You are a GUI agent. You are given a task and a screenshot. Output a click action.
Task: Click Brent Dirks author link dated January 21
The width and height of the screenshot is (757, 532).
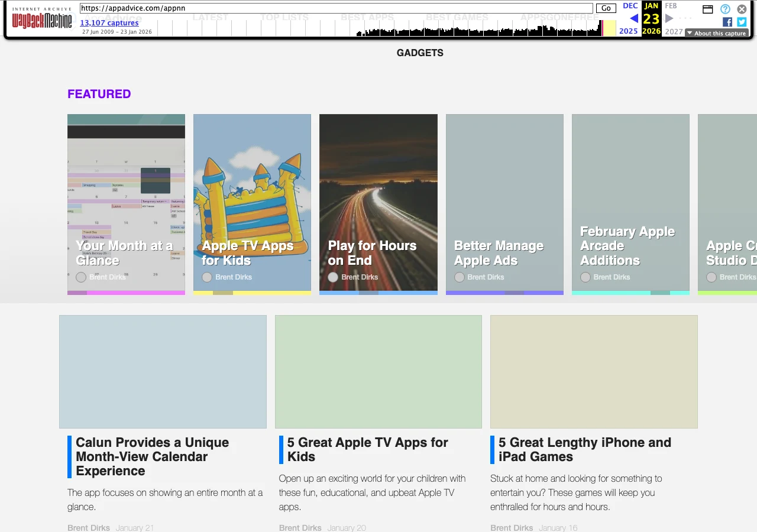[x=89, y=528]
